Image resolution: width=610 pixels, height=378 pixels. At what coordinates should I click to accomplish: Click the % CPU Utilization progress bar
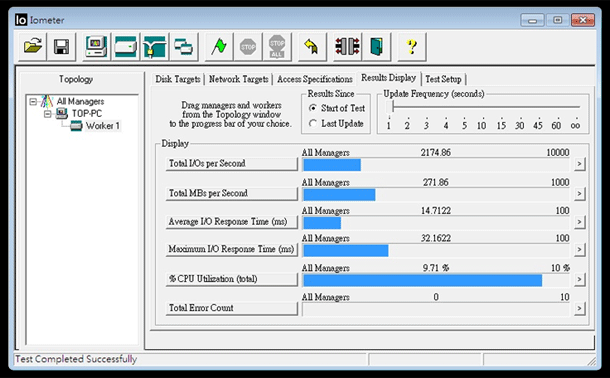click(436, 280)
